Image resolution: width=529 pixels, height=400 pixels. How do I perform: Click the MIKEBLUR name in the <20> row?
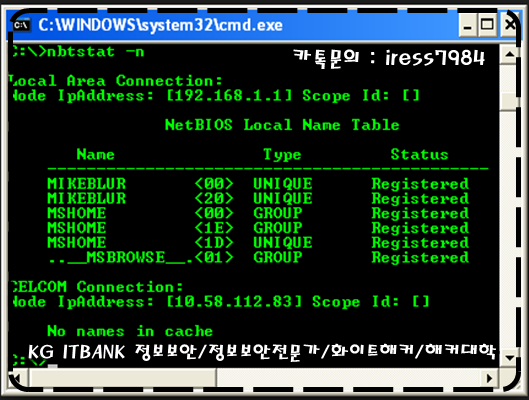[x=86, y=198]
